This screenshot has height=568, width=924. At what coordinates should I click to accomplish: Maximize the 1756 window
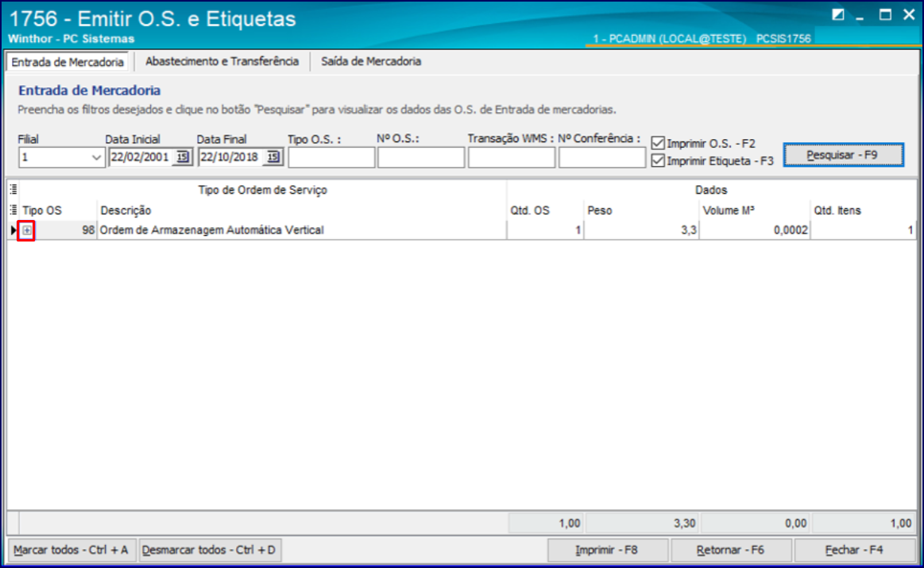coord(885,15)
